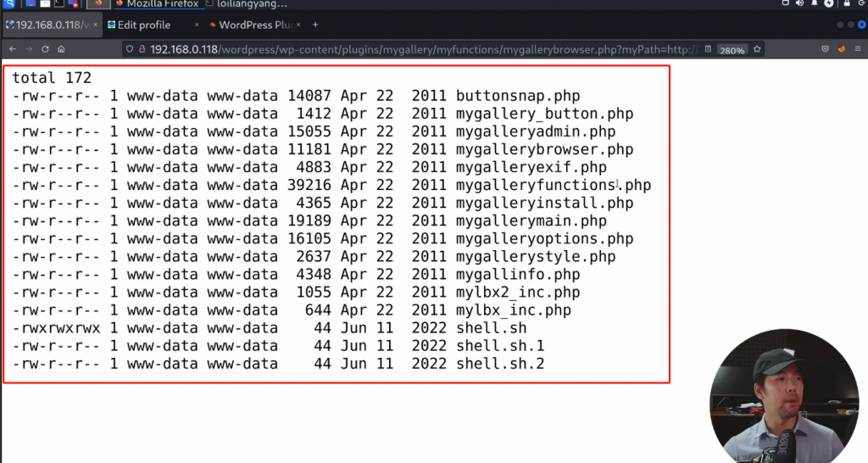Screen dimensions: 868x463
Task: Reload the current page
Action: tap(45, 49)
